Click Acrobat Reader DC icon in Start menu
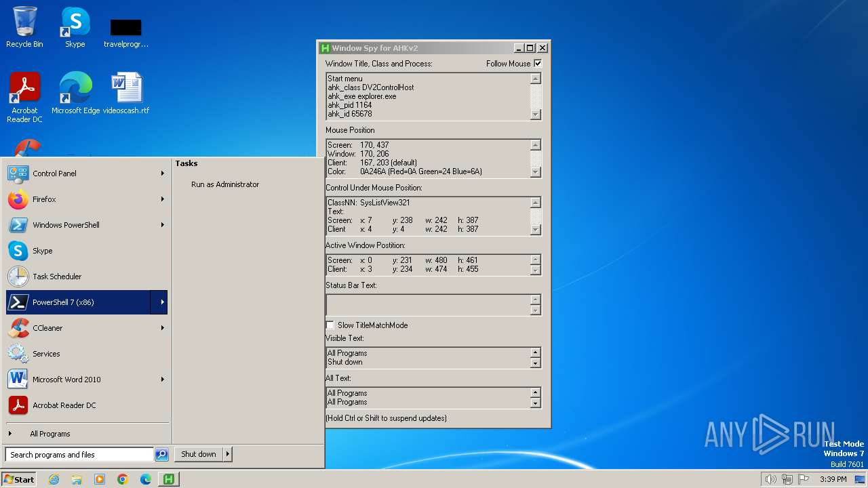Viewport: 868px width, 488px height. tap(18, 405)
